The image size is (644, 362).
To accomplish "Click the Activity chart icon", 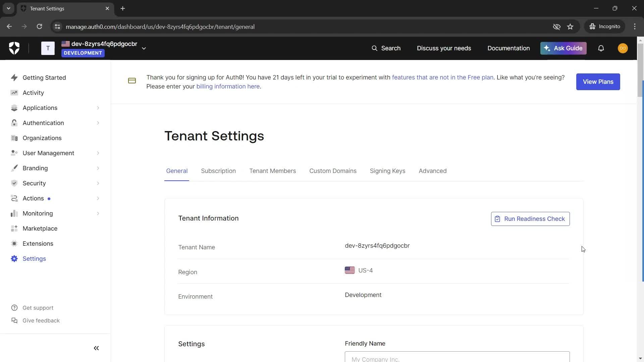I will tap(14, 93).
